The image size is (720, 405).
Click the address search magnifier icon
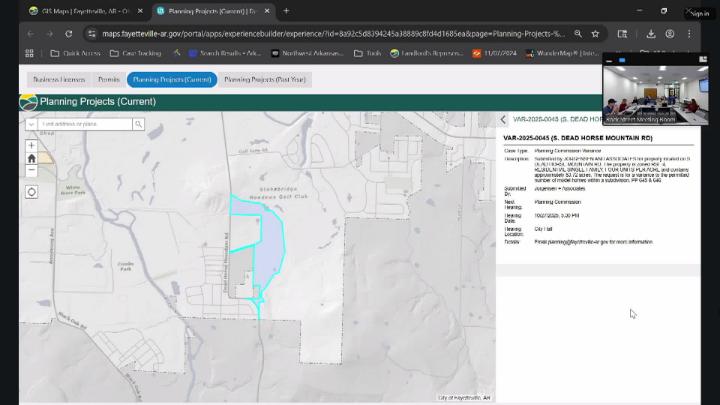point(138,124)
